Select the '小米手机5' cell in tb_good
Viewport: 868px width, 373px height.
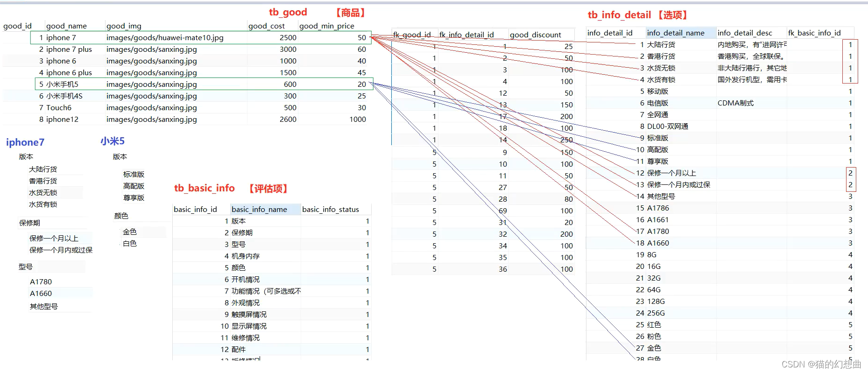click(63, 84)
